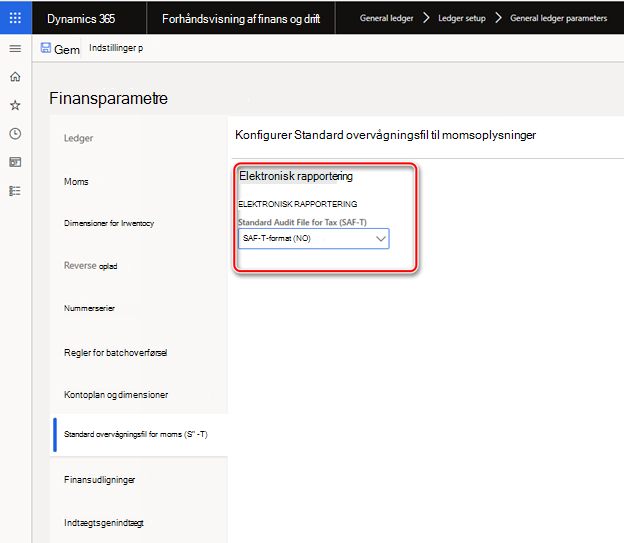The height and width of the screenshot is (543, 624).
Task: Click the Gem save button label
Action: (x=67, y=50)
